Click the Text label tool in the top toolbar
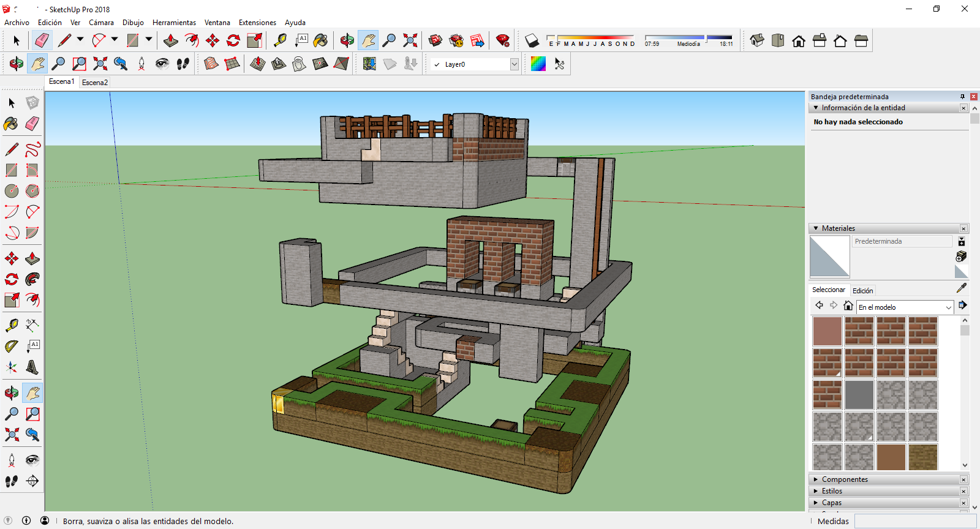The image size is (980, 529). coord(301,40)
